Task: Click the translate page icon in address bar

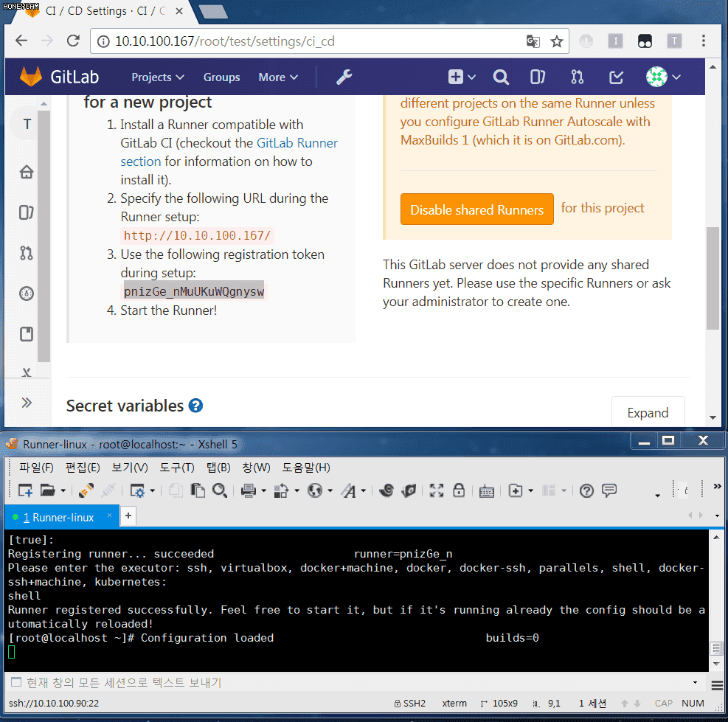Action: coord(533,41)
